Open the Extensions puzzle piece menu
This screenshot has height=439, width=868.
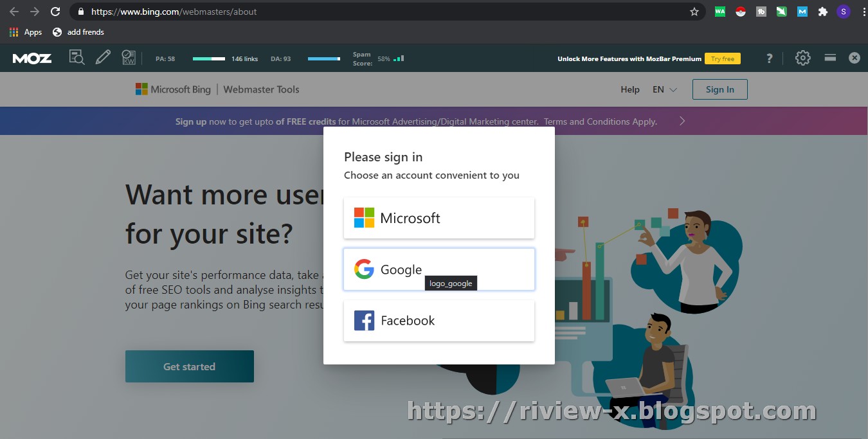(x=822, y=12)
